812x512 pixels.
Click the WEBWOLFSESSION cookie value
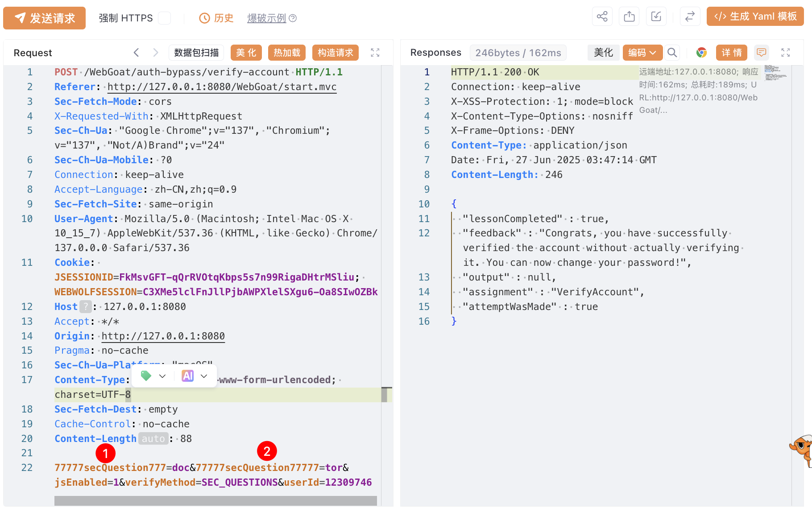point(260,292)
